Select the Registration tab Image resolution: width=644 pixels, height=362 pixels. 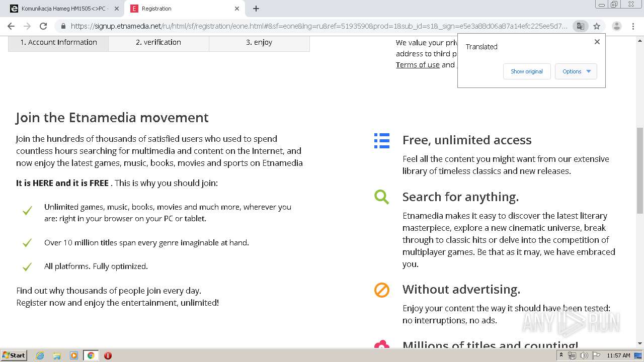pos(185,9)
